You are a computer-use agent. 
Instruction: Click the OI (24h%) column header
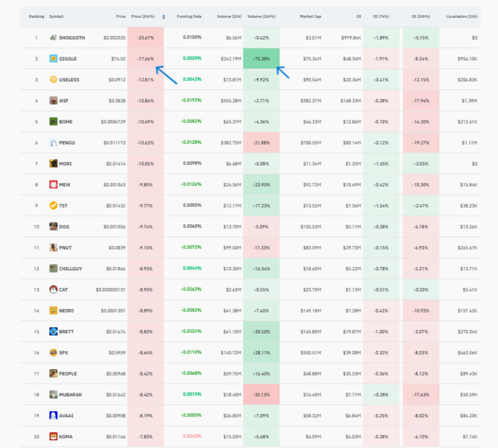pyautogui.click(x=422, y=16)
